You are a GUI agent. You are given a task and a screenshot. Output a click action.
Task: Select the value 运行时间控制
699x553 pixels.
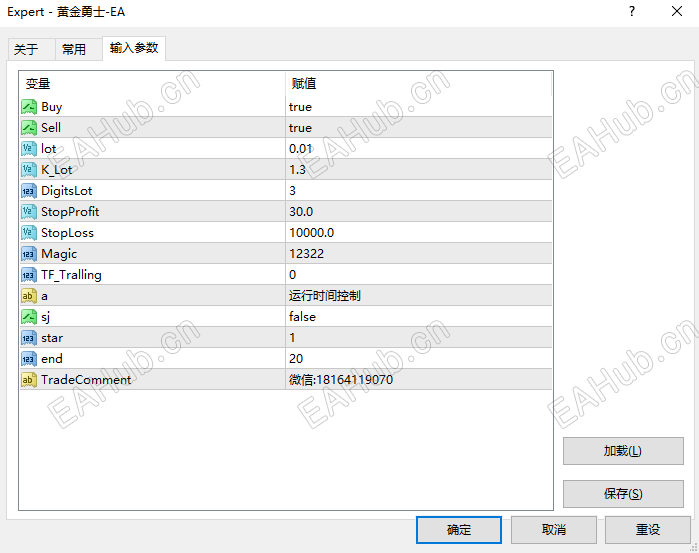coord(325,296)
